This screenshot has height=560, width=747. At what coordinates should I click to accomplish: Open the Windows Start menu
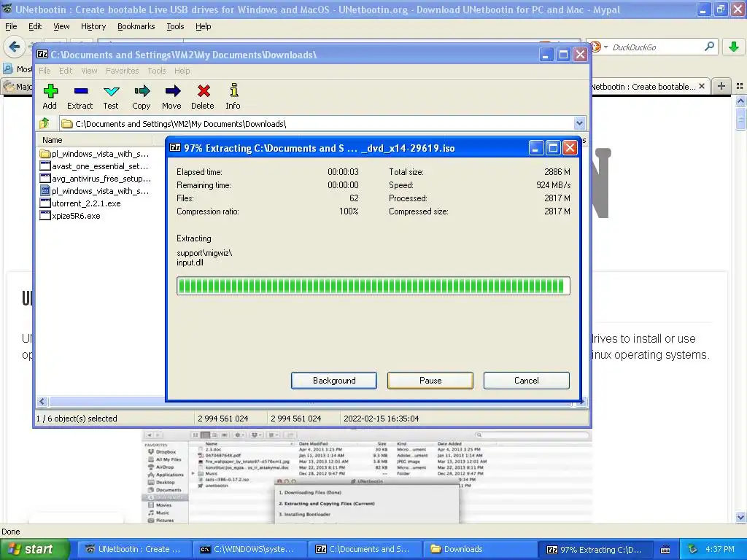point(34,549)
